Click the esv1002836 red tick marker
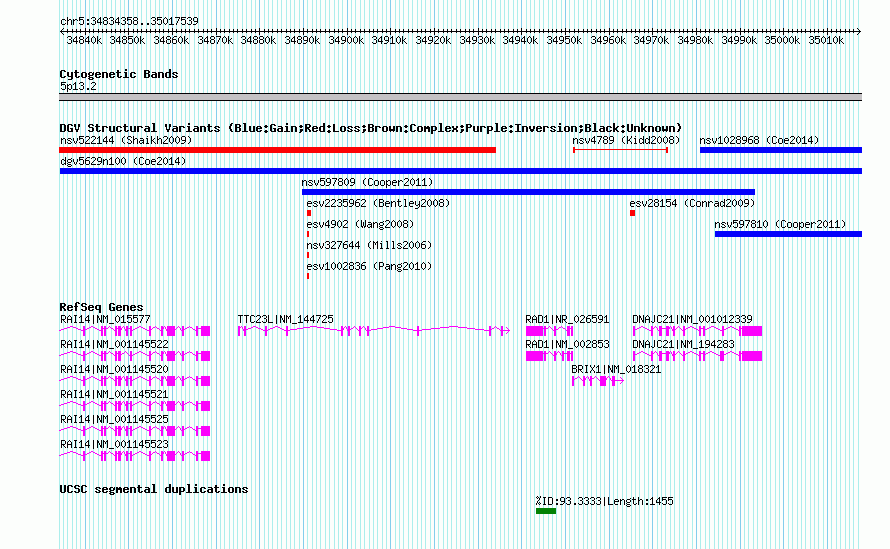This screenshot has width=890, height=549. (x=308, y=276)
